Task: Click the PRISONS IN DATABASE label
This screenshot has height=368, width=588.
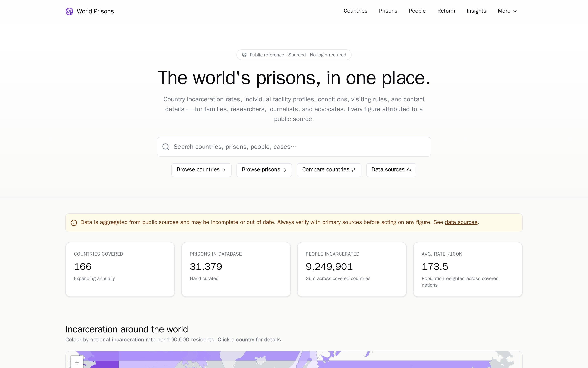Action: point(216,254)
